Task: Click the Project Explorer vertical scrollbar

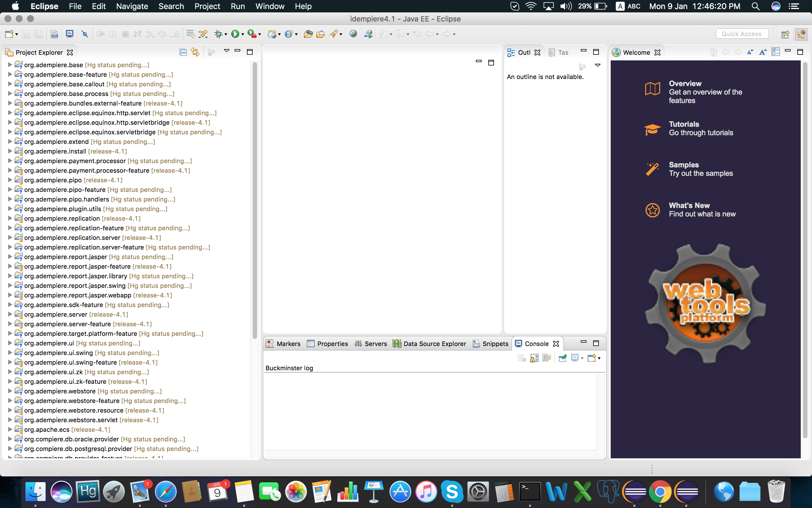Action: coord(255,200)
